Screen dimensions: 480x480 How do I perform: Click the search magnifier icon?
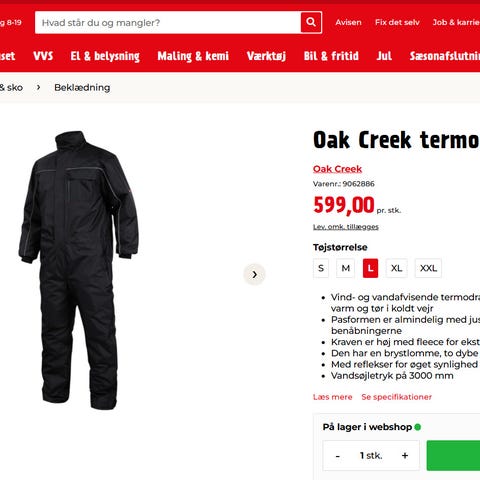pos(311,22)
